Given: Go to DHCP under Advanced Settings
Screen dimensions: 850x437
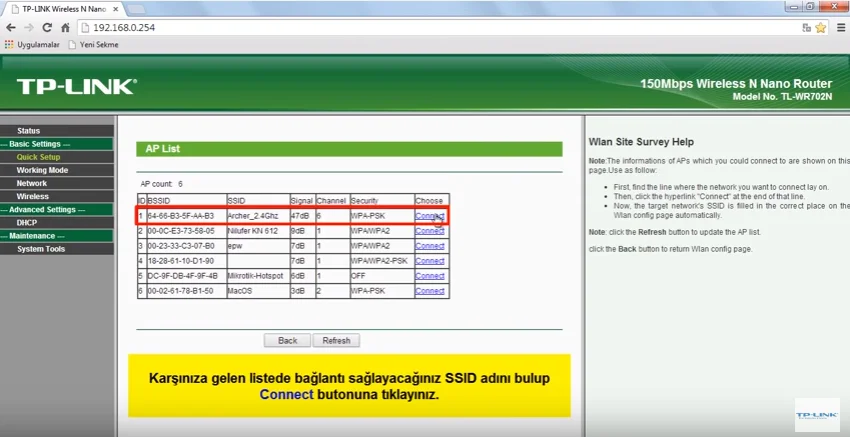Looking at the screenshot, I should (x=27, y=222).
